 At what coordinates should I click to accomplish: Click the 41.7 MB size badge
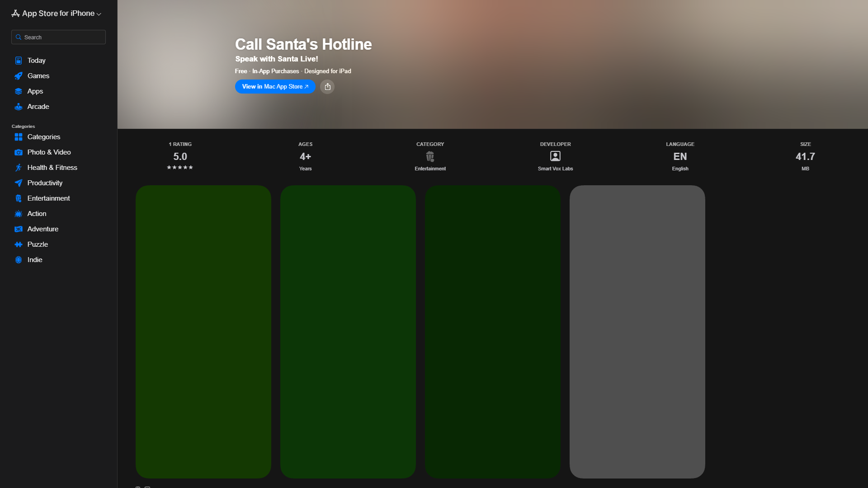tap(805, 156)
